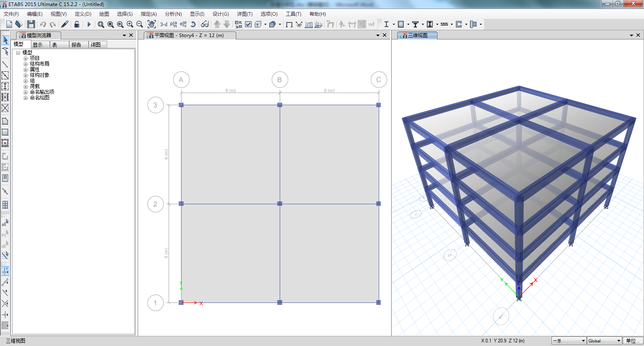Toggle the select-all 'all' pointer tool

click(x=5, y=223)
